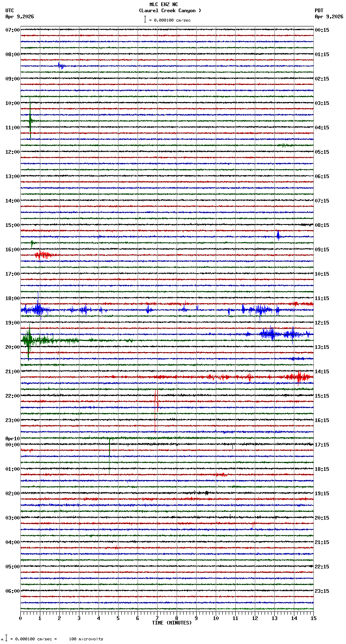Image resolution: width=346 pixels, height=644 pixels.
Task: Click the 05:00 UTC row label
Action: (x=13, y=567)
